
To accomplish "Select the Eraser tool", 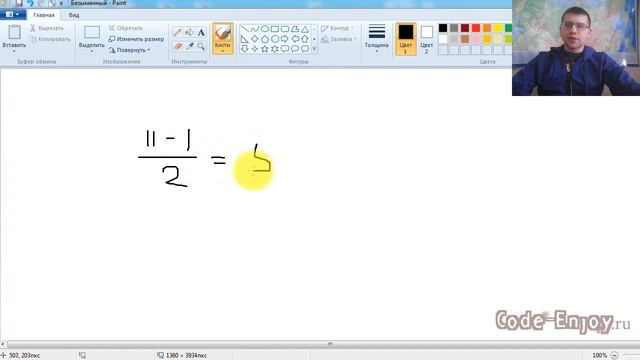I will click(178, 46).
